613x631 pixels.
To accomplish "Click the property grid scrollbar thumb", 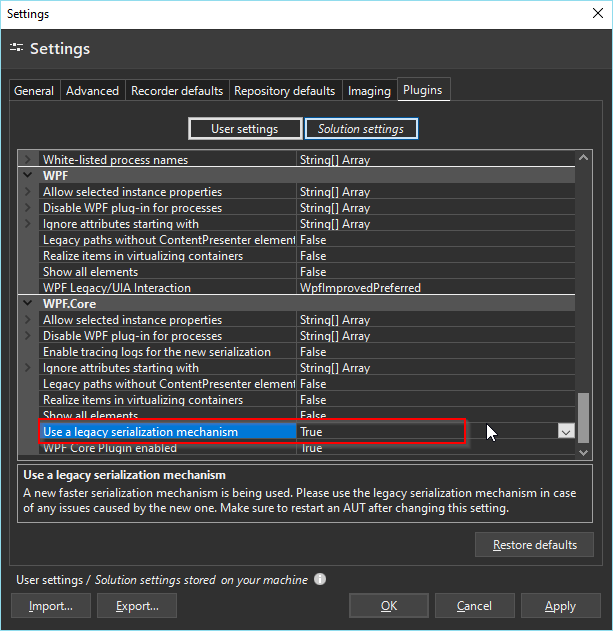I will click(584, 418).
